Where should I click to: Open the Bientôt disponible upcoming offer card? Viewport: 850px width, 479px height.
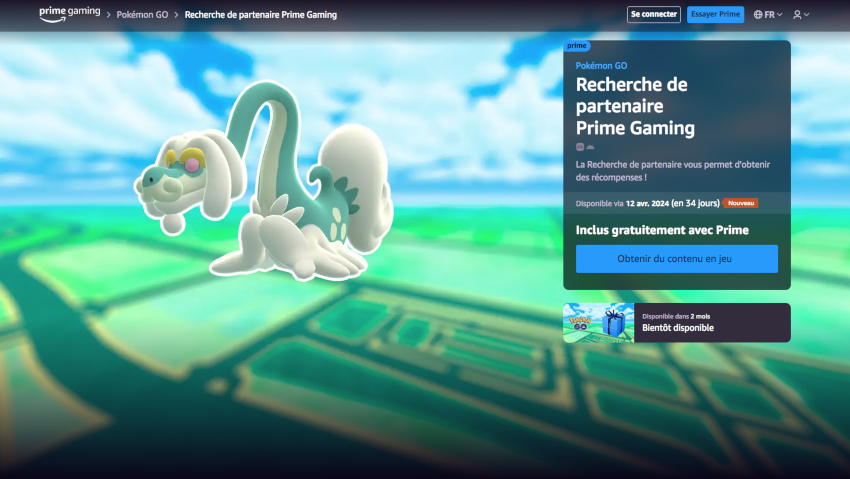click(x=677, y=322)
